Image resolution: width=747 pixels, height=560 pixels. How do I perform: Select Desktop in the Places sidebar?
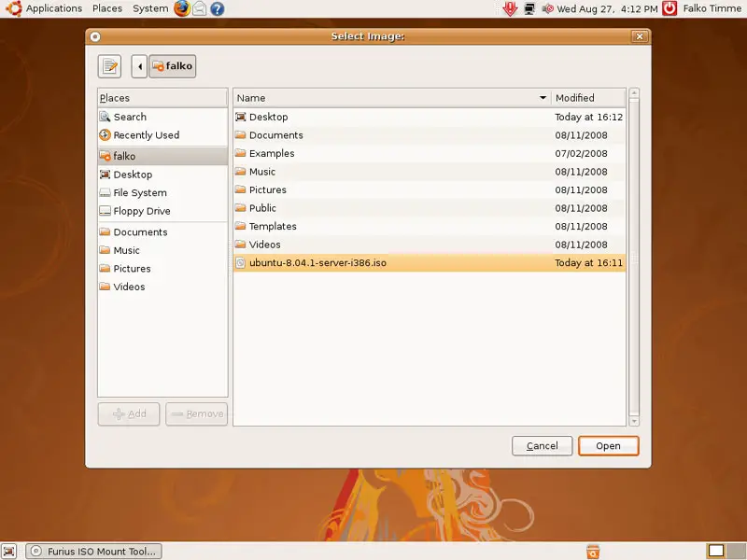[162, 175]
